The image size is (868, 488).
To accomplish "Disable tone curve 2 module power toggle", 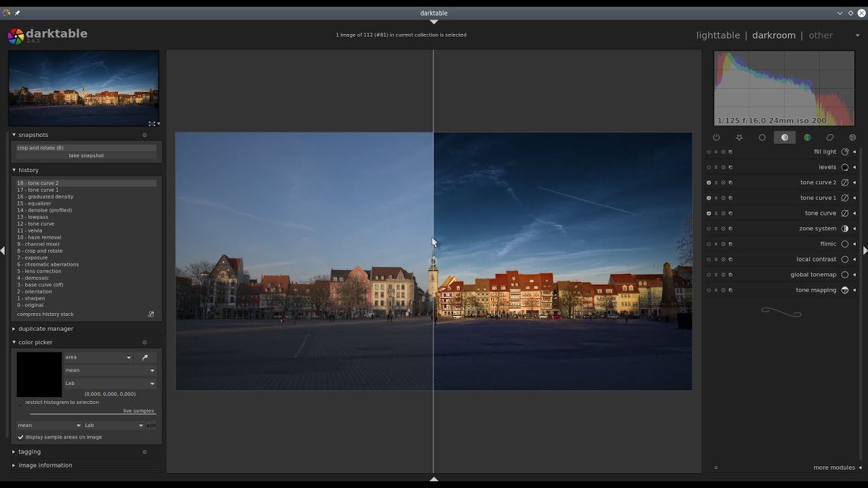I will (709, 182).
